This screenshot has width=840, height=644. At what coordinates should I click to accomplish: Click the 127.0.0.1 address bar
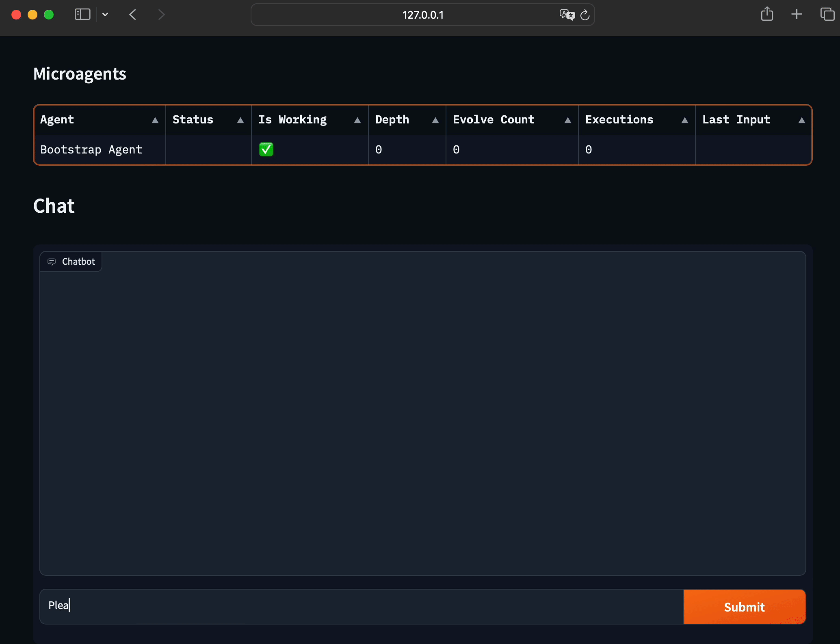[x=422, y=15]
